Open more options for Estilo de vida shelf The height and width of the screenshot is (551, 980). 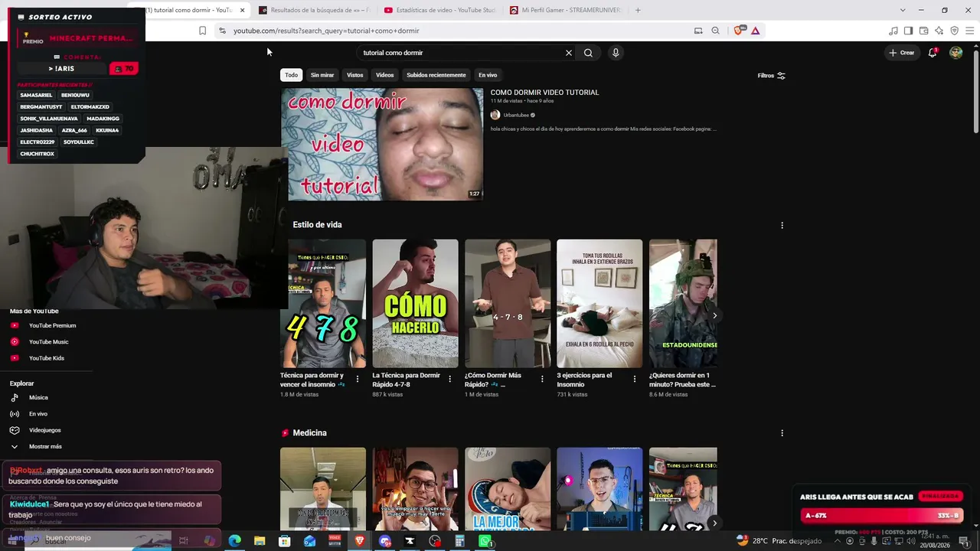click(x=782, y=225)
